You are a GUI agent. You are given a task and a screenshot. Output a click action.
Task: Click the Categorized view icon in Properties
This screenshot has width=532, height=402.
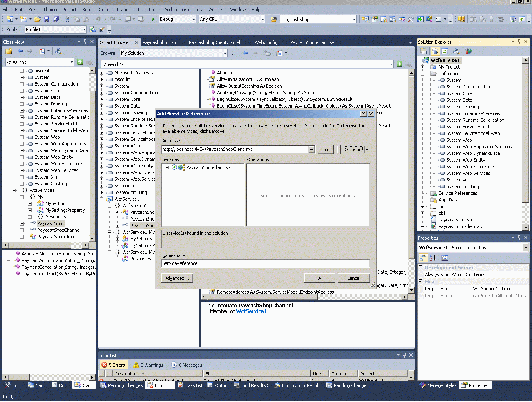click(x=423, y=258)
